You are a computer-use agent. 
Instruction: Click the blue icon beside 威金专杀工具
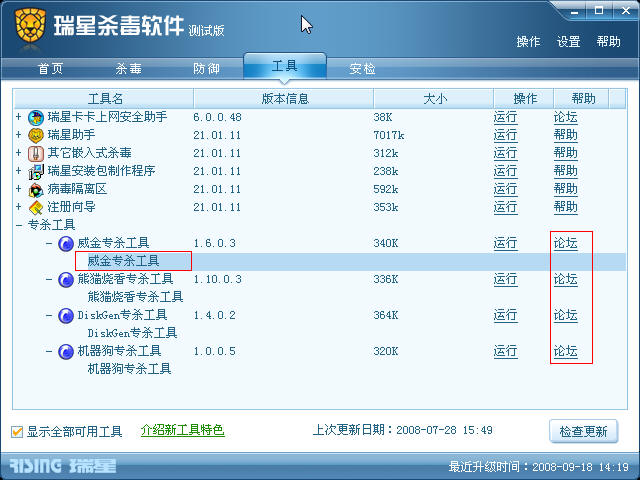coord(65,244)
